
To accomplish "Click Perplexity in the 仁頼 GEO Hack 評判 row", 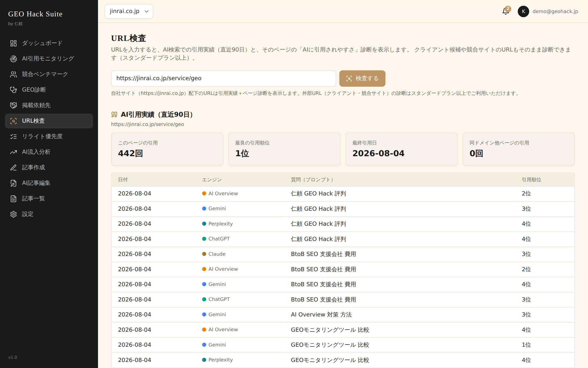I will [x=218, y=224].
